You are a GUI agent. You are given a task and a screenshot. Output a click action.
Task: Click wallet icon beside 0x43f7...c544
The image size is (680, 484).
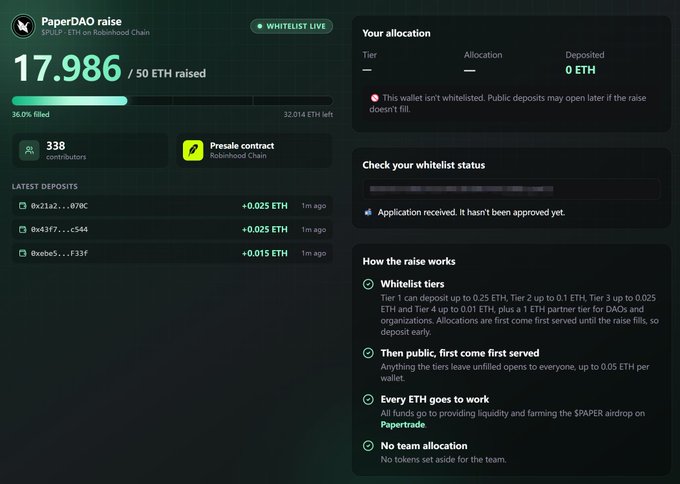tap(23, 229)
